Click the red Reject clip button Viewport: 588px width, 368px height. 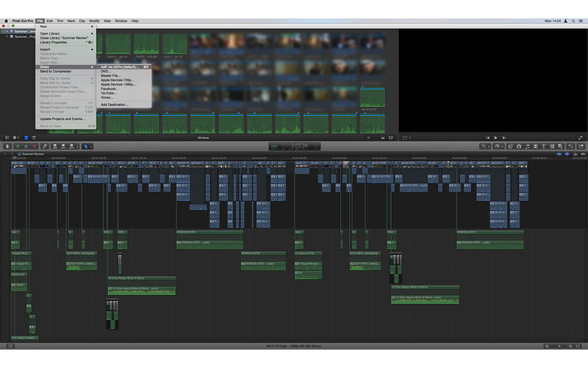[34, 146]
